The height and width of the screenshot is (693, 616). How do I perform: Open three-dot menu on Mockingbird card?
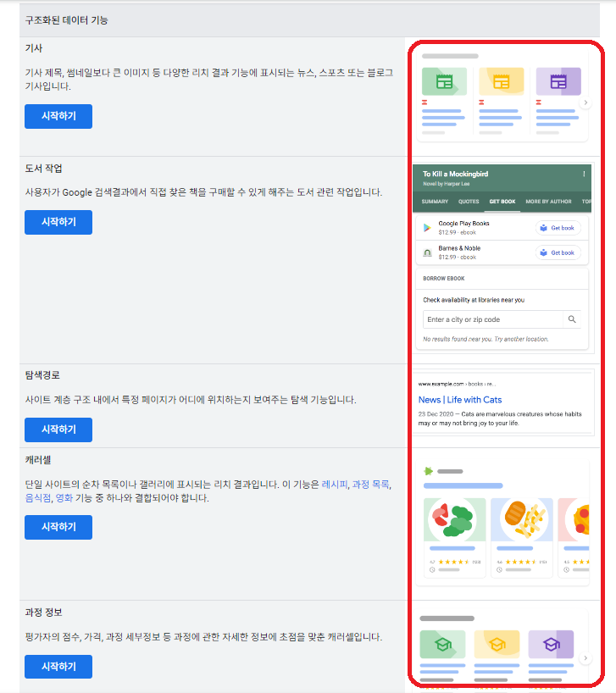[584, 174]
